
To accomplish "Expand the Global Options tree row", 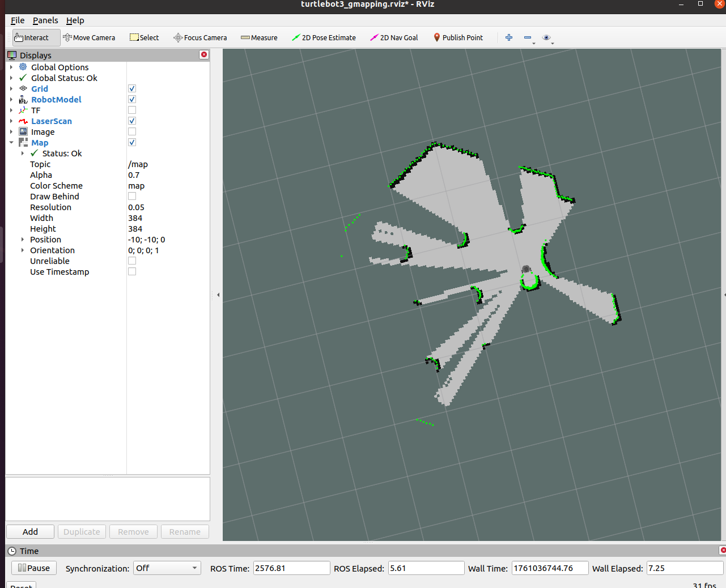I will click(x=11, y=67).
